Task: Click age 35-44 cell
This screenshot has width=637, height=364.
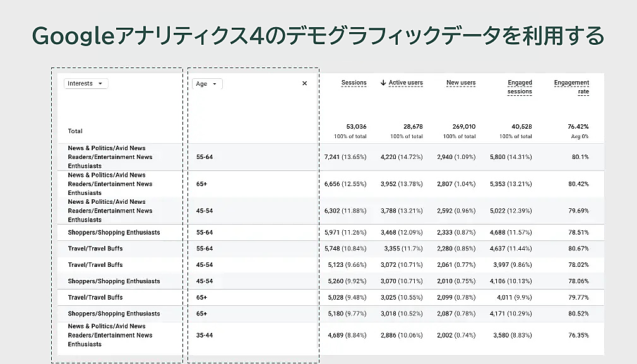Action: tap(205, 335)
